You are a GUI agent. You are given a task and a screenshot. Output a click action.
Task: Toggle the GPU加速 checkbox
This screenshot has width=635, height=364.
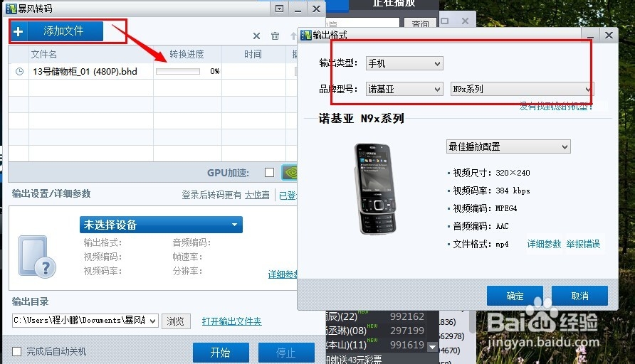tap(269, 173)
